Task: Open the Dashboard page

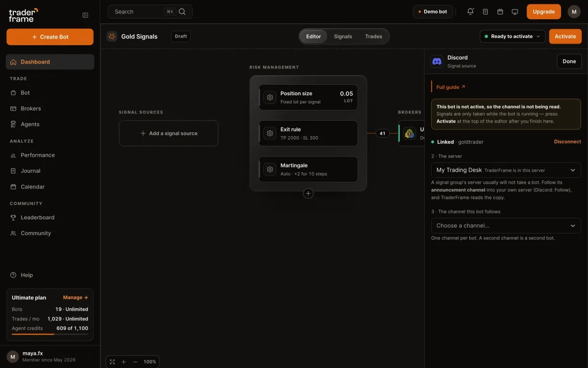Action: [x=50, y=62]
